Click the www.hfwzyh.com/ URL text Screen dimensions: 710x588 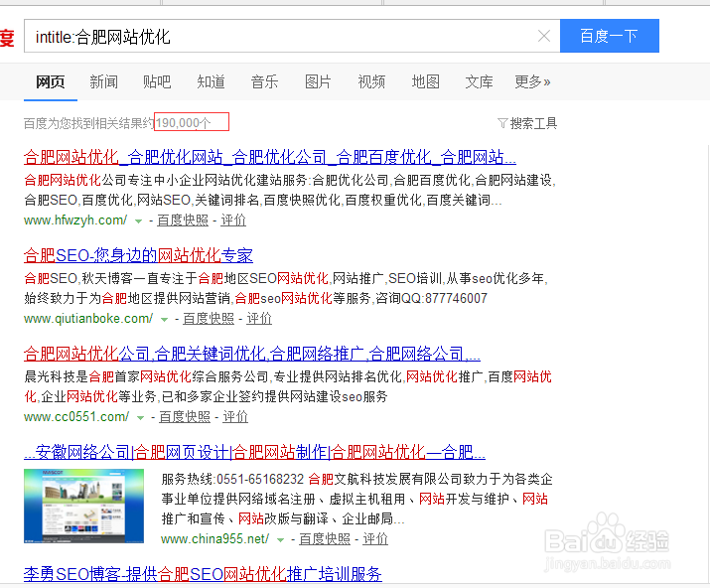tap(75, 220)
